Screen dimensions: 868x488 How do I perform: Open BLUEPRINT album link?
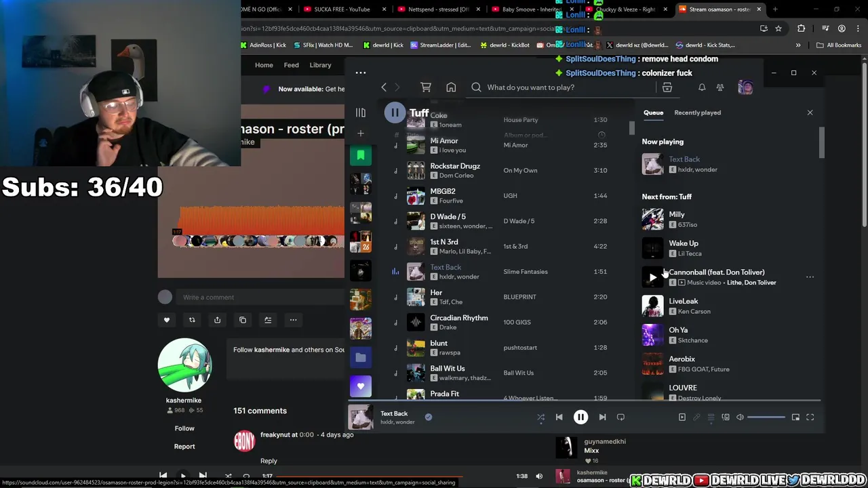519,297
